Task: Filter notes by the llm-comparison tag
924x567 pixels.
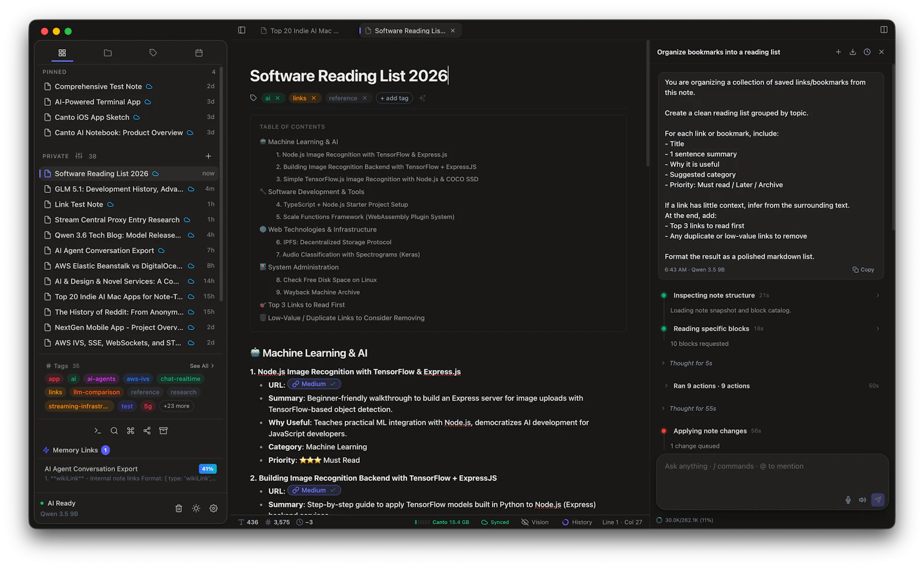Action: tap(96, 392)
